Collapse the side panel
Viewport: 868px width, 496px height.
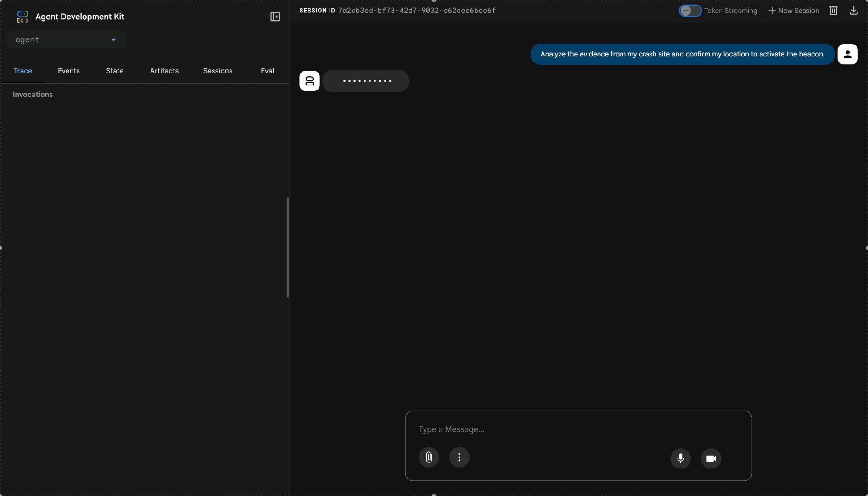pos(275,17)
